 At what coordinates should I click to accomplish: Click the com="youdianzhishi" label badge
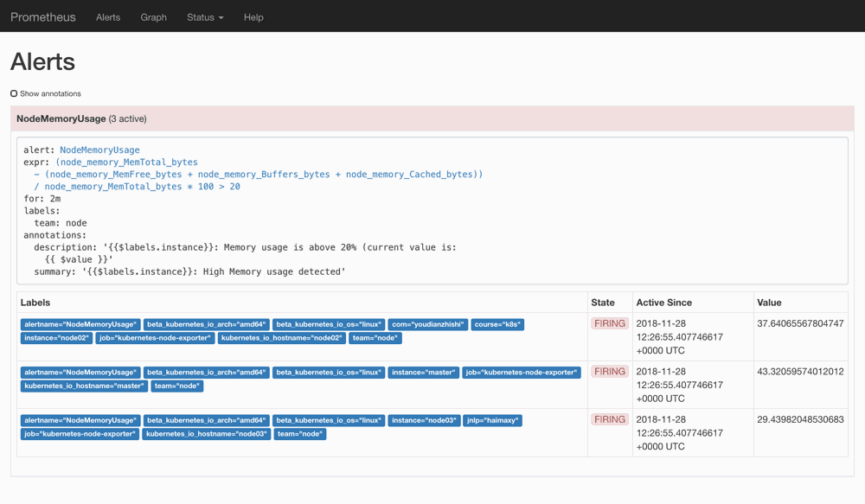(428, 324)
